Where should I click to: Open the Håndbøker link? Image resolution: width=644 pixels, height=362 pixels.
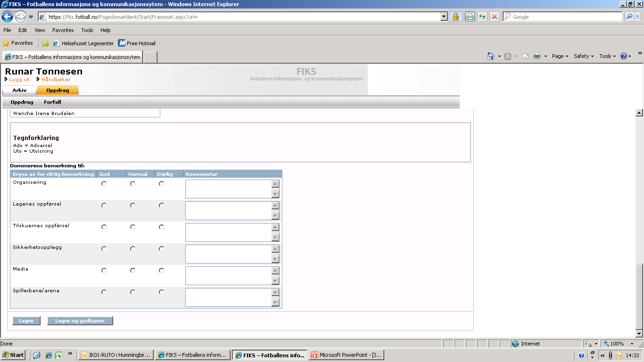pos(56,80)
